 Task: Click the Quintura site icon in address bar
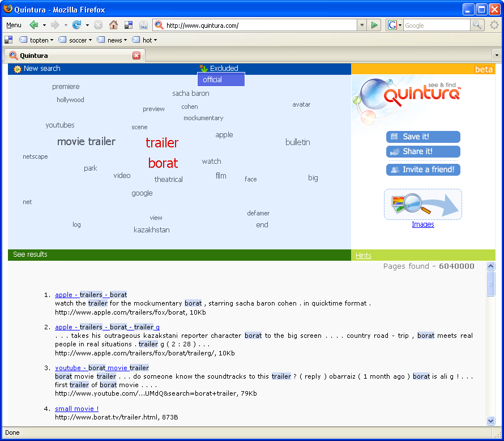click(159, 25)
